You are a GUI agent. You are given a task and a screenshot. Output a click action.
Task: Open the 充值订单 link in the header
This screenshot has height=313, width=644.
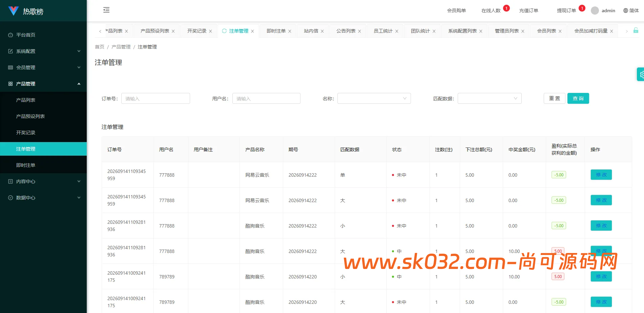(x=529, y=11)
